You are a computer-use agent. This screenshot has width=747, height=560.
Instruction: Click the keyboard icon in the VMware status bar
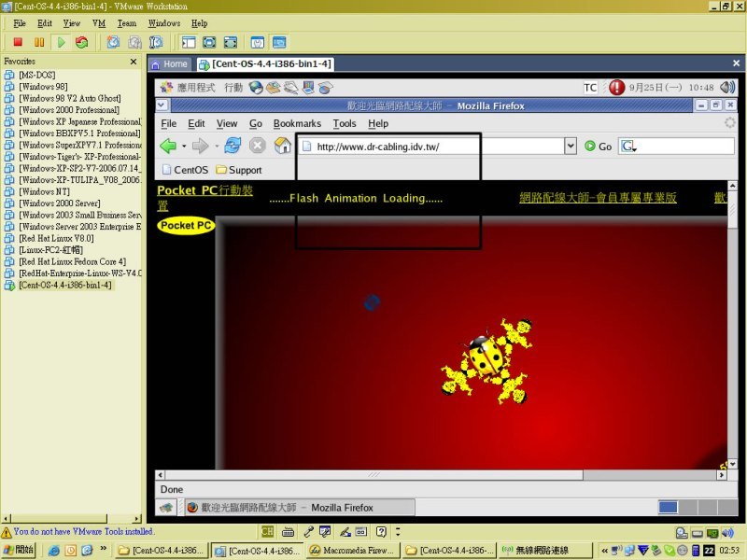pos(288,532)
